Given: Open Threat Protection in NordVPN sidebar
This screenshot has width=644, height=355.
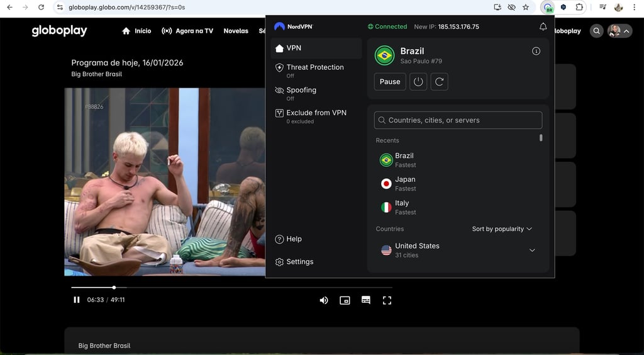Looking at the screenshot, I should click(x=316, y=70).
